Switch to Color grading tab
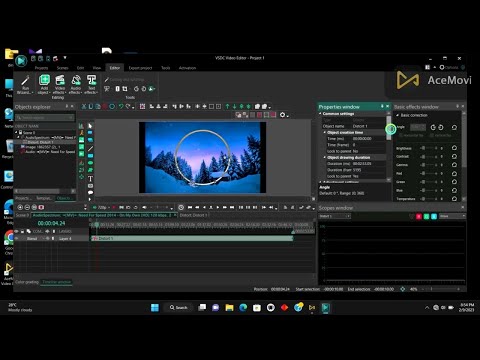This screenshot has height=360, width=480. (x=27, y=282)
